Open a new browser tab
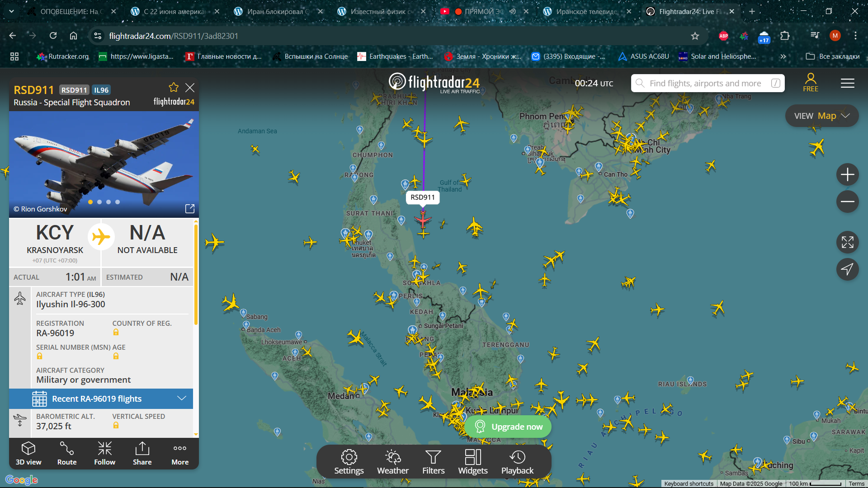This screenshot has height=488, width=868. click(x=752, y=11)
